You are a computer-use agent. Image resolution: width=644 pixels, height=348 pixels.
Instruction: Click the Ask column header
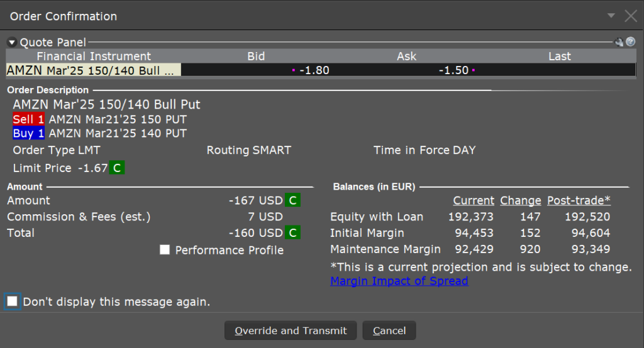pos(407,57)
